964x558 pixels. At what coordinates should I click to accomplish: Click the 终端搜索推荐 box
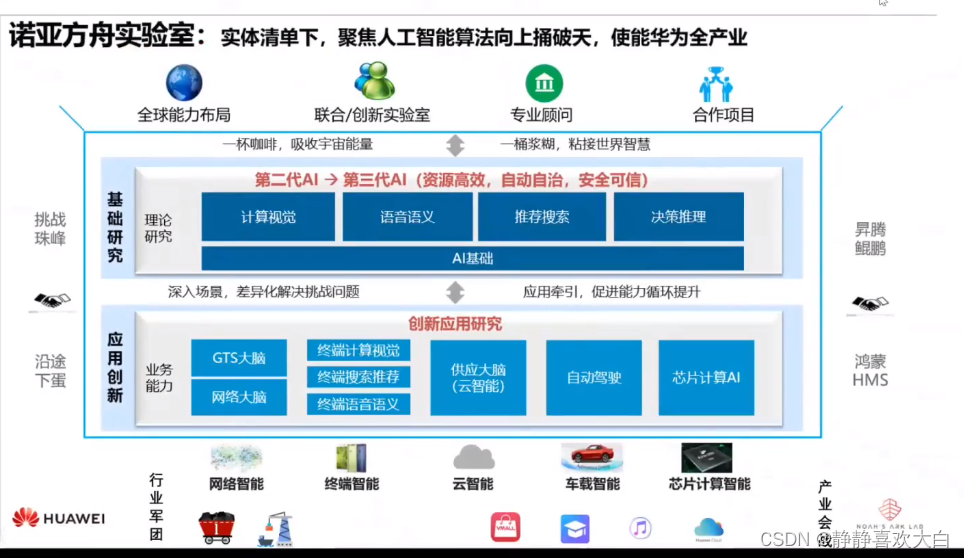[x=358, y=377]
